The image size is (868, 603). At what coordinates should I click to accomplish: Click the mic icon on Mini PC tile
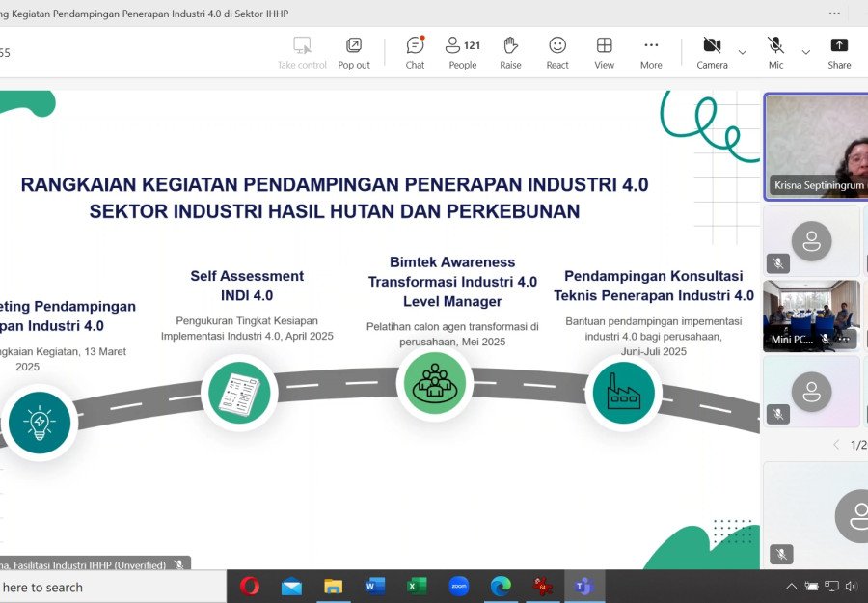(825, 339)
